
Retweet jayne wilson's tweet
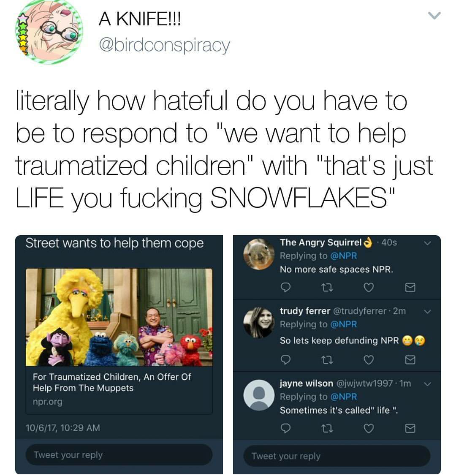coord(327,428)
